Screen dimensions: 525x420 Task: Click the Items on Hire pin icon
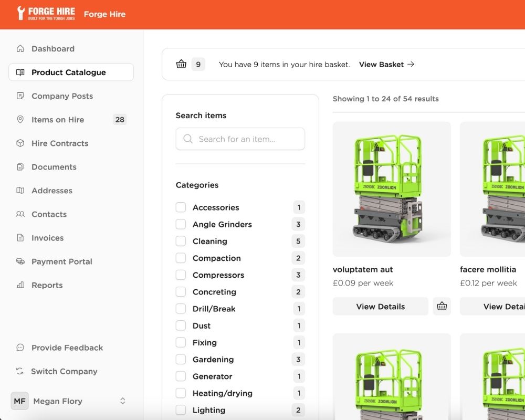click(x=20, y=120)
